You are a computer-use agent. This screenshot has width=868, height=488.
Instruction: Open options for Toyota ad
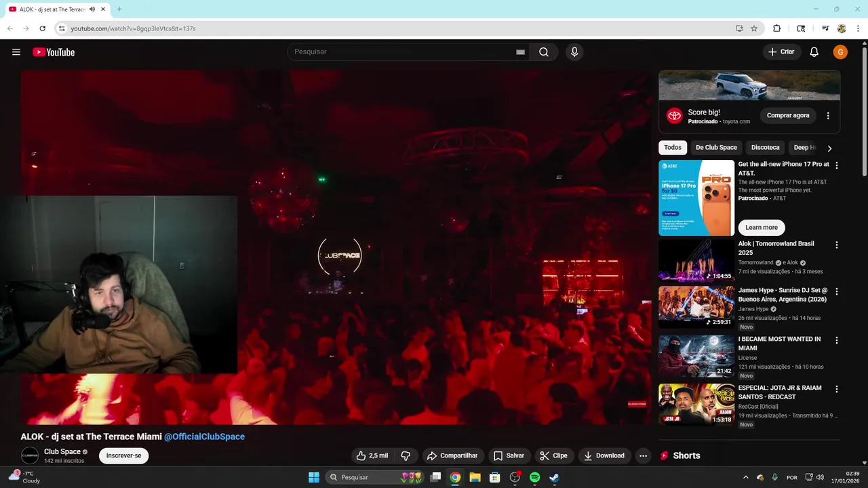(828, 116)
